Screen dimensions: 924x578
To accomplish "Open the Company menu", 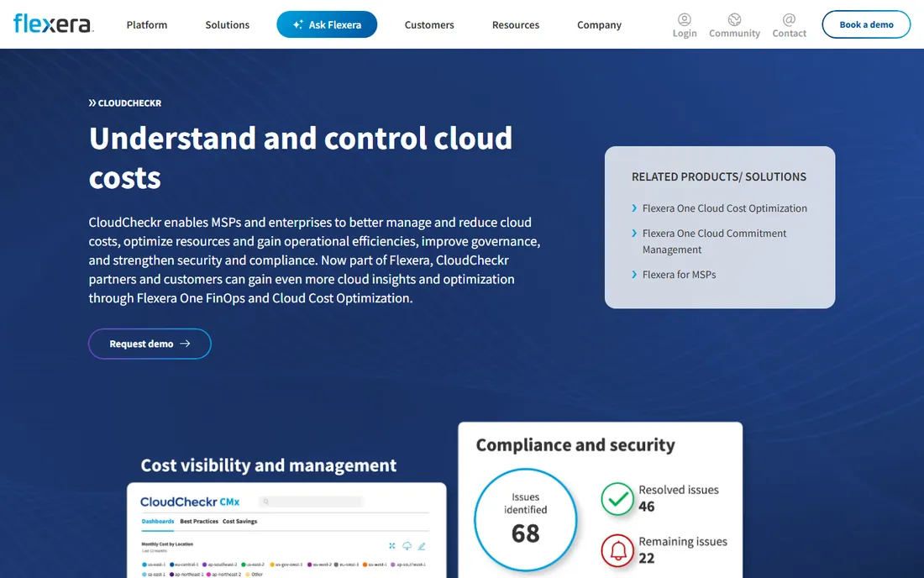I will point(599,24).
